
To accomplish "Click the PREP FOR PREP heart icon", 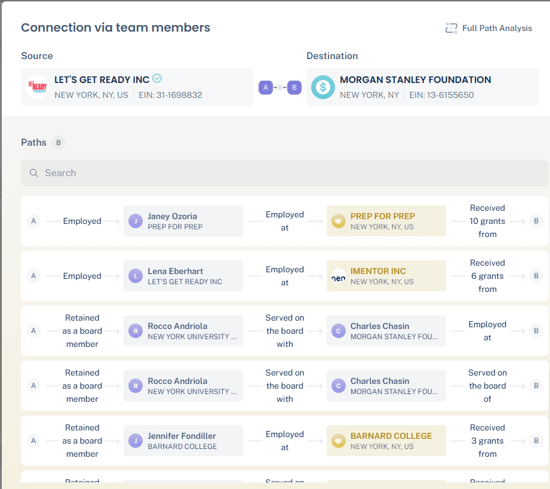I will click(338, 221).
